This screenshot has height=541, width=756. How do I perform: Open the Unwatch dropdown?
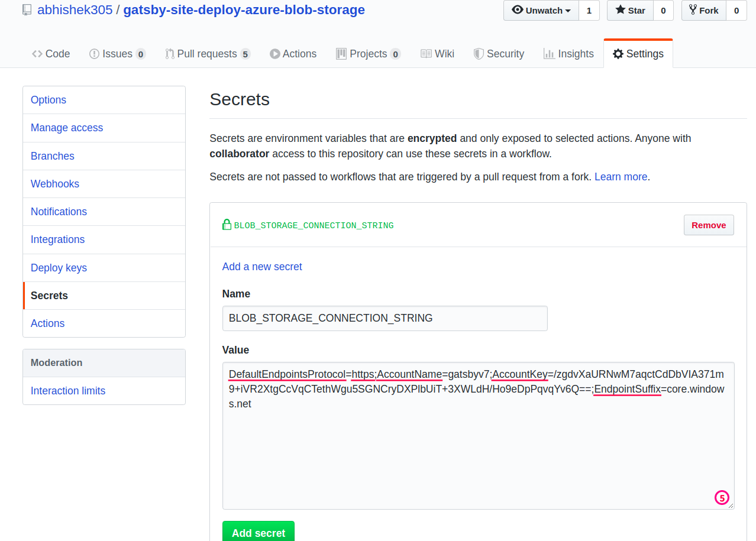coord(541,11)
